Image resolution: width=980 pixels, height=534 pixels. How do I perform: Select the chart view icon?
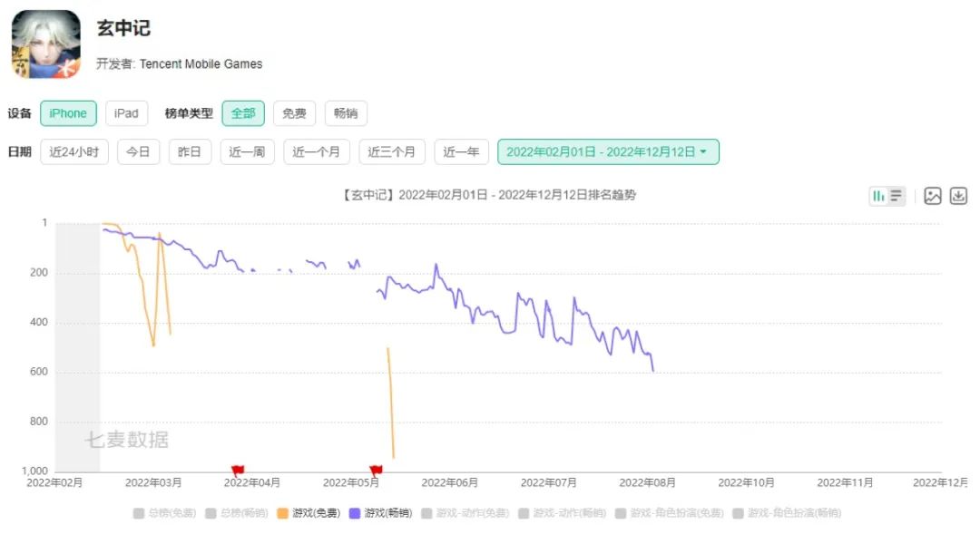click(881, 196)
